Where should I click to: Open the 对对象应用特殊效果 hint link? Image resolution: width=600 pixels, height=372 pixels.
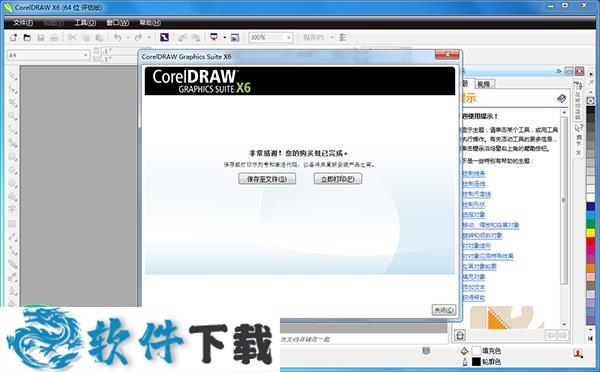tap(488, 256)
